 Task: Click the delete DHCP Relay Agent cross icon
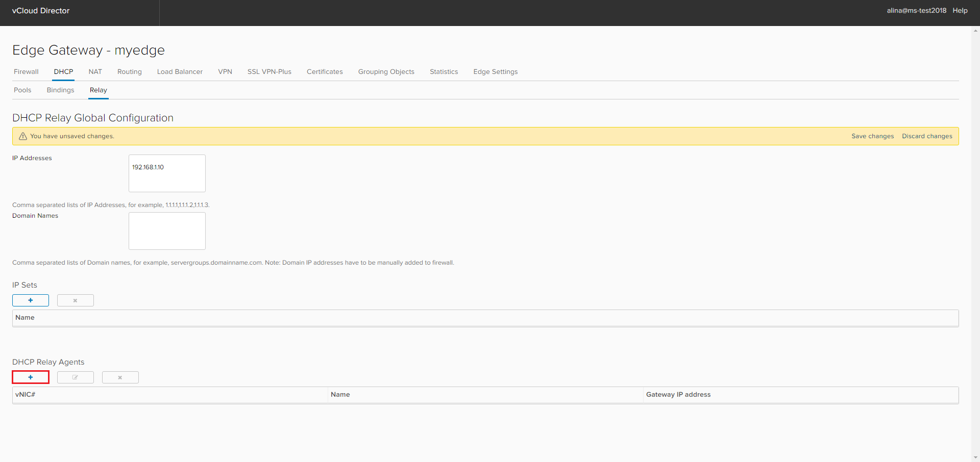pos(120,377)
